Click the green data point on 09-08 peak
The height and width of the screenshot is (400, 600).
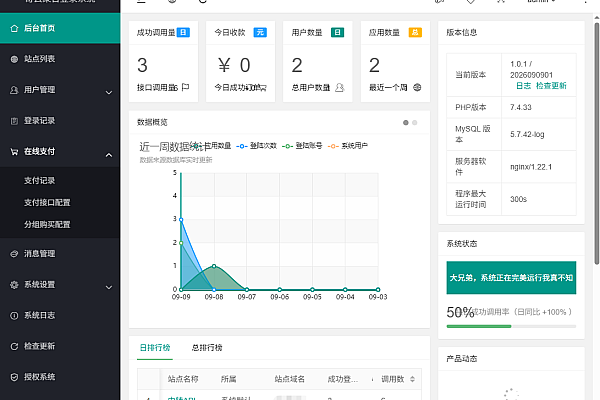[214, 266]
